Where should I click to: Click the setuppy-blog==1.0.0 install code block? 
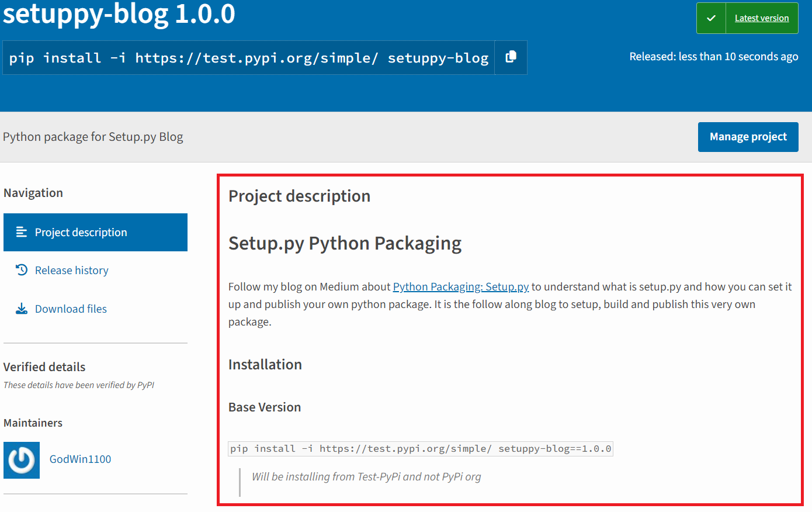pyautogui.click(x=421, y=449)
